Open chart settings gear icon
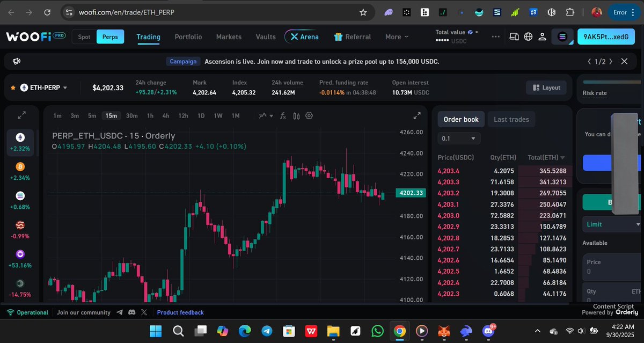This screenshot has width=644, height=343. pyautogui.click(x=309, y=115)
